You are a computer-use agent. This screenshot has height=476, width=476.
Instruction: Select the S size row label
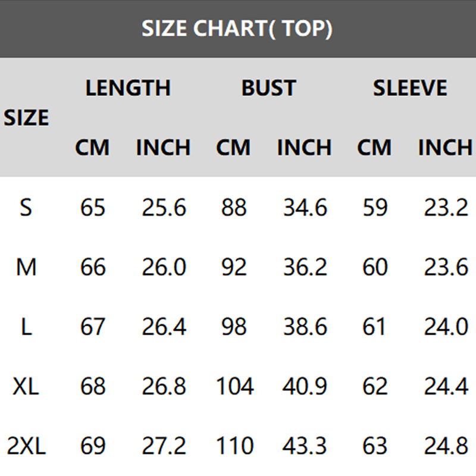coord(26,208)
